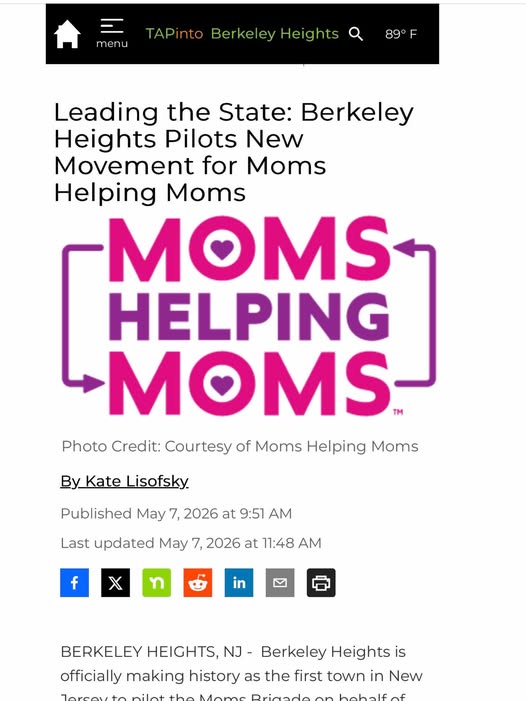This screenshot has width=526, height=701.
Task: Click the published date line
Action: click(x=176, y=514)
